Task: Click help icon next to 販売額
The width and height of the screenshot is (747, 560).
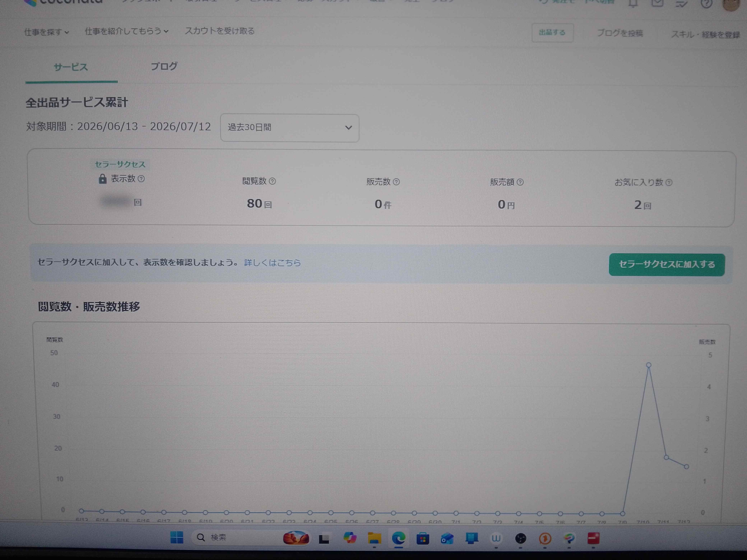Action: [x=520, y=182]
